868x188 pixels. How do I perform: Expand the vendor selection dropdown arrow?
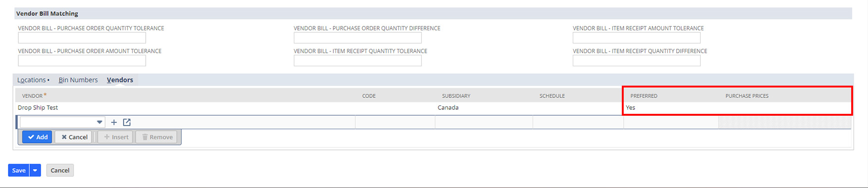(x=100, y=122)
